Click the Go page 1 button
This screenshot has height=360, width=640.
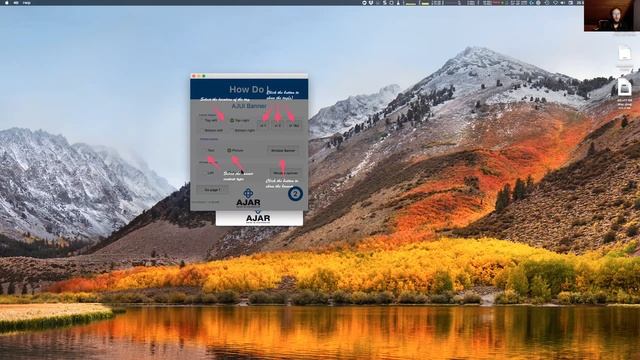point(212,189)
